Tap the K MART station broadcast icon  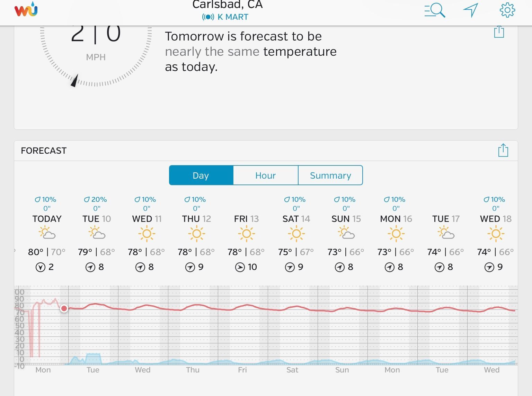click(x=208, y=17)
